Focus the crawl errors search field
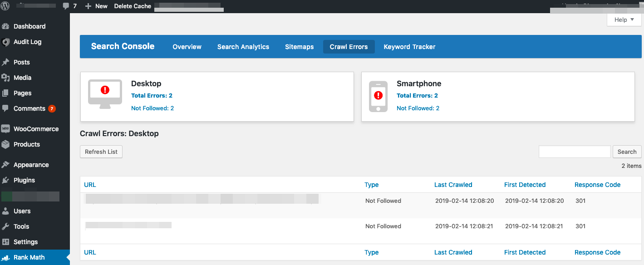 tap(575, 152)
